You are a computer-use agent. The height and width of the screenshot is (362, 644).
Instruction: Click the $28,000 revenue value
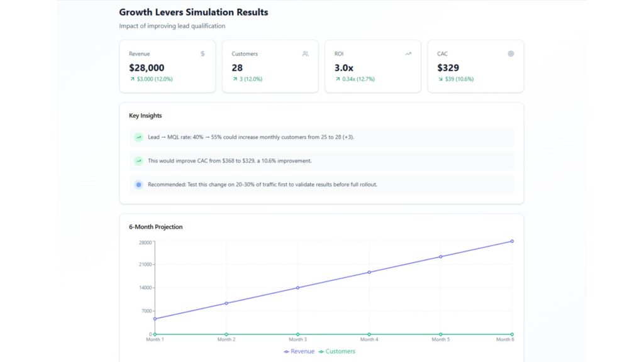[147, 68]
